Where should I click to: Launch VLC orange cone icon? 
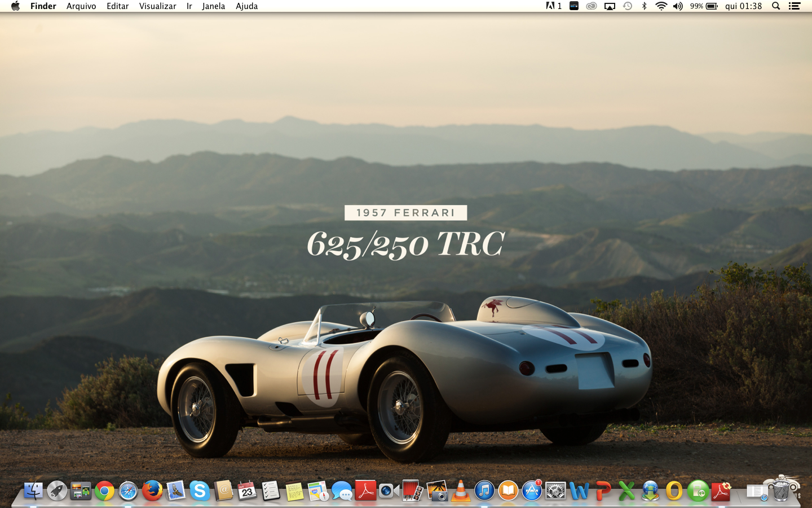click(461, 491)
